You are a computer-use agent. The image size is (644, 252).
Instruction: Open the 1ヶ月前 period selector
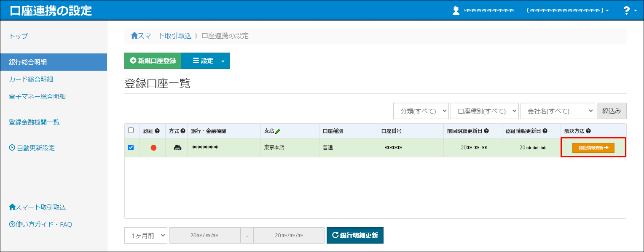pyautogui.click(x=145, y=235)
